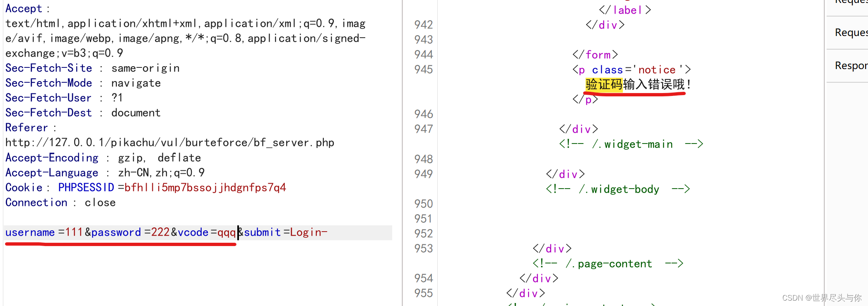Viewport: 868px width, 306px height.
Task: Click the 'Referer :' header name
Action: coord(31,128)
